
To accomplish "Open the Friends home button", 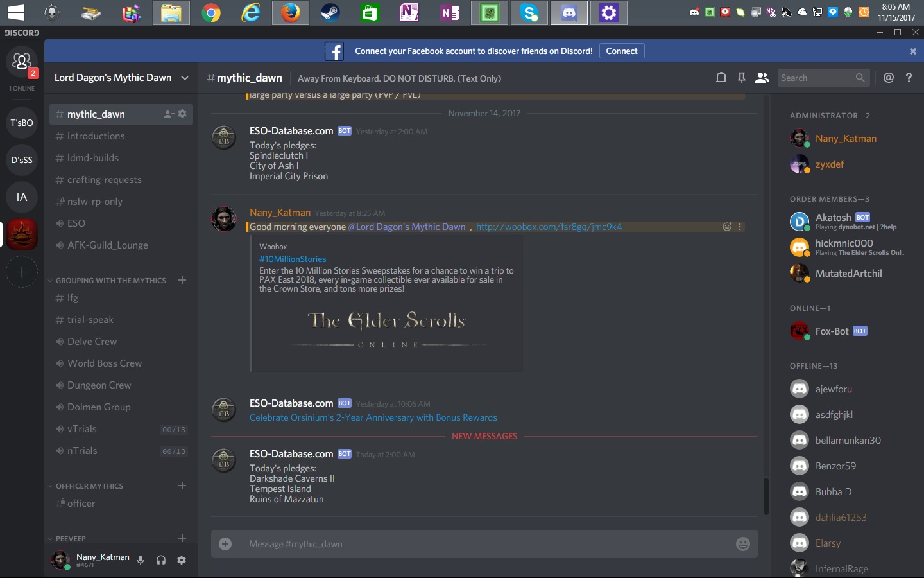I will [22, 62].
